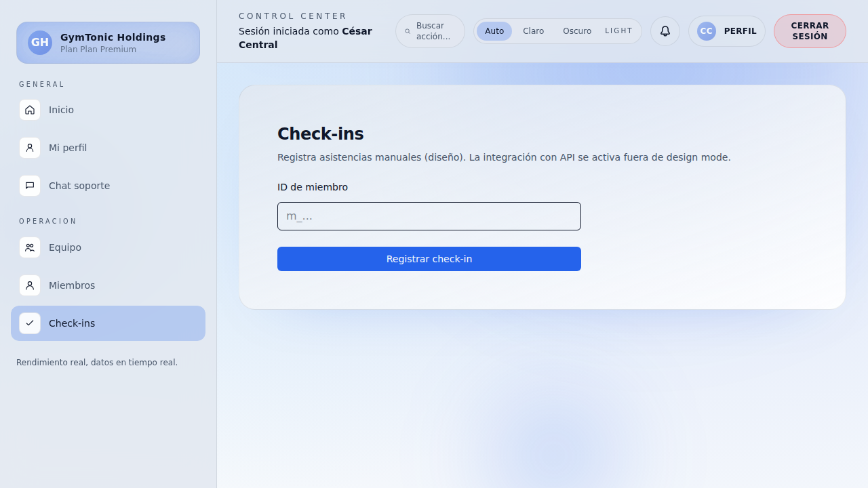Click the PERFIL label in the header
Screen dimensions: 868x488
click(740, 30)
